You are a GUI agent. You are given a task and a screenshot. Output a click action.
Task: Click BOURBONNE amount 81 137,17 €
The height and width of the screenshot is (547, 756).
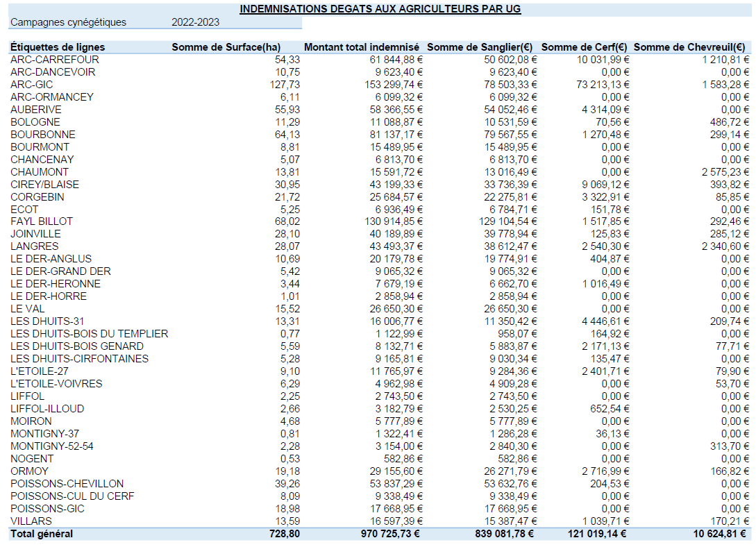[396, 135]
